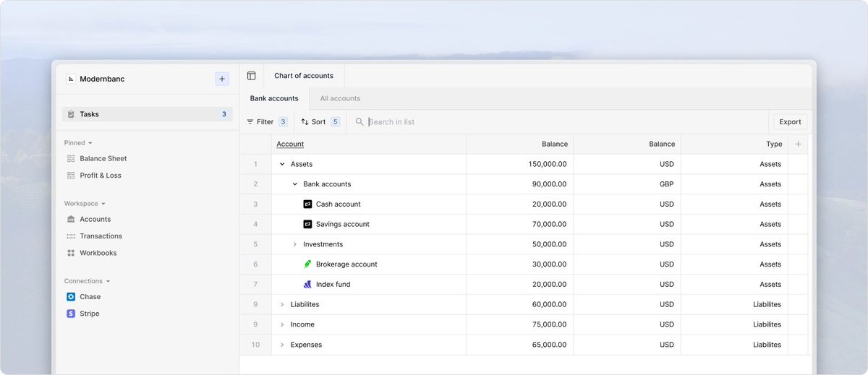Click the Brokerage account green feather icon
Screen dimensions: 868x375
(x=307, y=264)
